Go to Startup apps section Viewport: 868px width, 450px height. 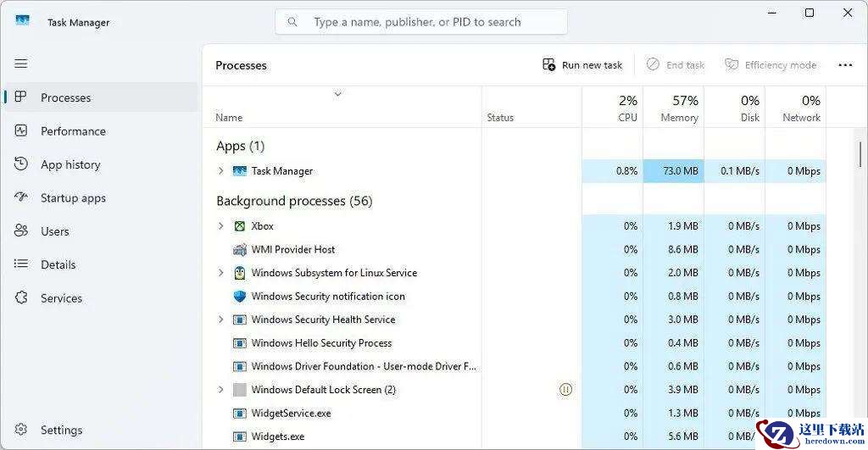[73, 197]
